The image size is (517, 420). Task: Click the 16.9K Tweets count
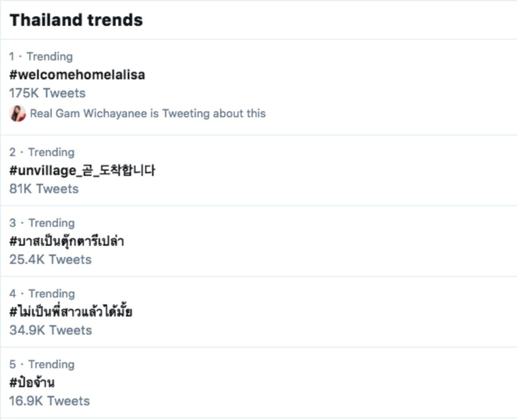tap(49, 401)
